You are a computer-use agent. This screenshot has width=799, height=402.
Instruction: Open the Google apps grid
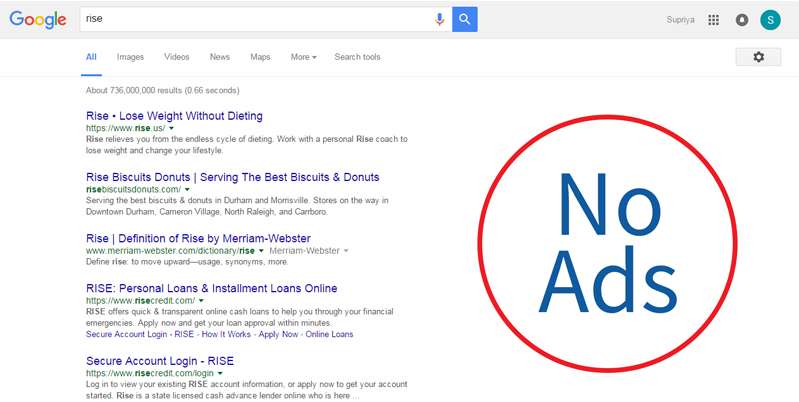point(713,20)
